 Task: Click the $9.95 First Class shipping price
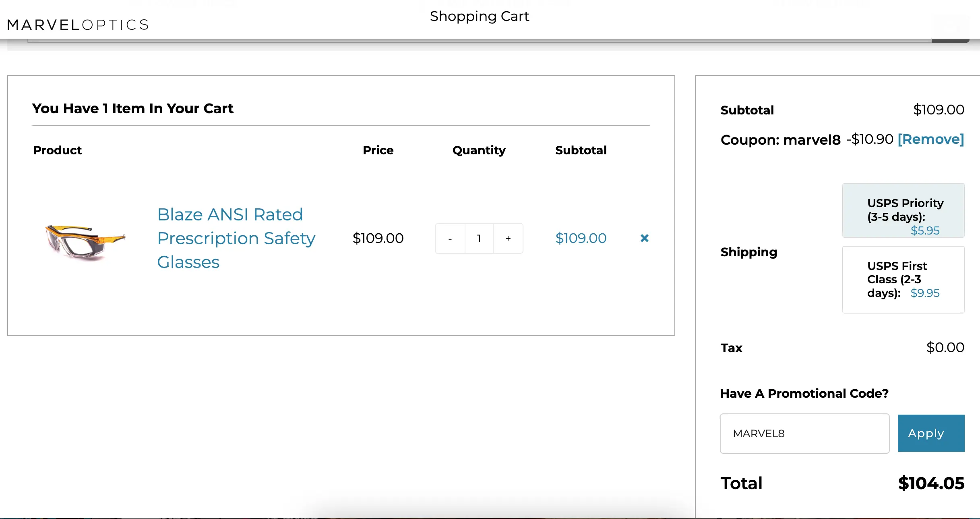(x=925, y=293)
